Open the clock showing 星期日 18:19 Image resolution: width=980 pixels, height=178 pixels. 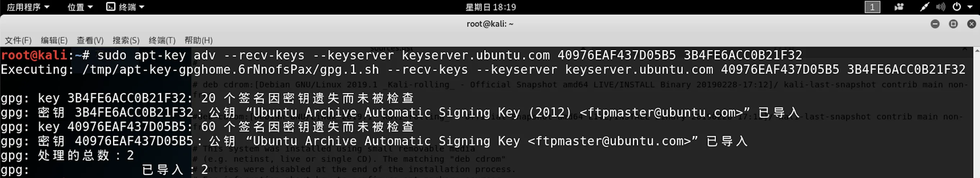coord(490,7)
